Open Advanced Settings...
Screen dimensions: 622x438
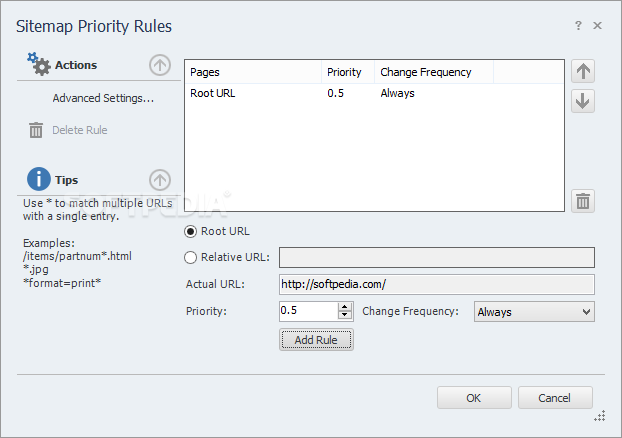tap(103, 98)
